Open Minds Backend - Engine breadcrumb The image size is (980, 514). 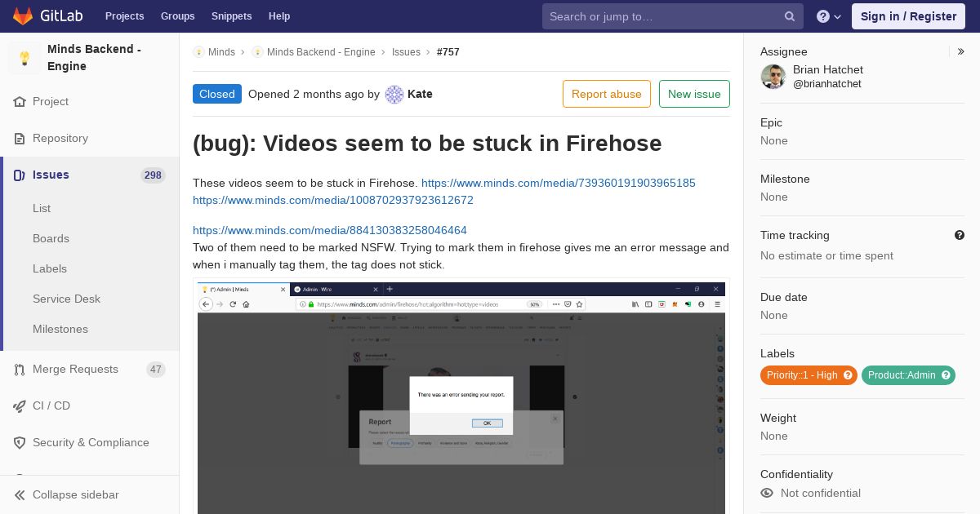[321, 52]
